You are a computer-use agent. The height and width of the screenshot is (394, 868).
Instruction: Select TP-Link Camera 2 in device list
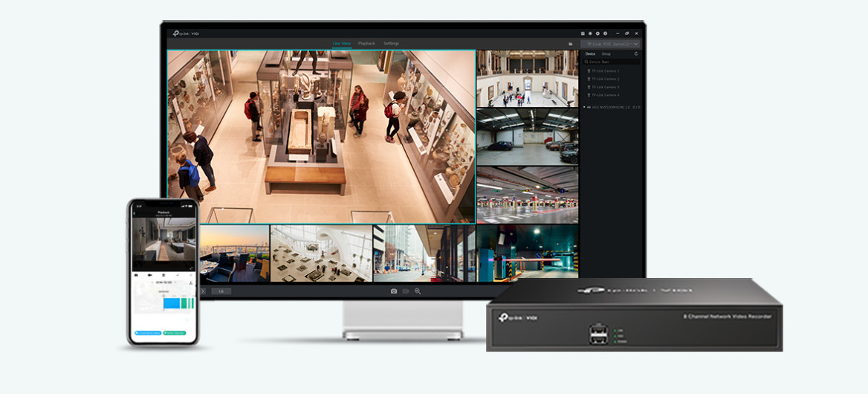point(603,79)
